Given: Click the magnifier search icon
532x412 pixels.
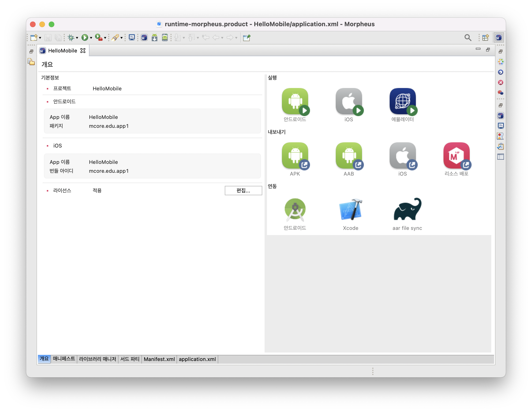Looking at the screenshot, I should (x=468, y=37).
